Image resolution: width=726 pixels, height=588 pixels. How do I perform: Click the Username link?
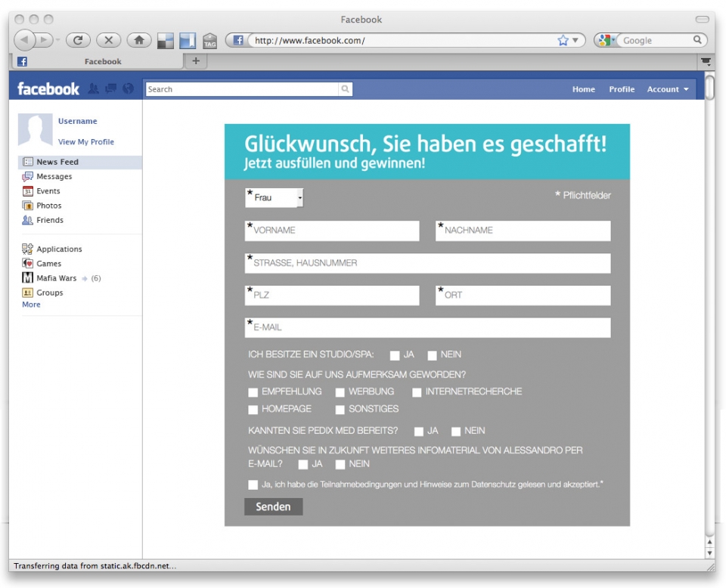[77, 121]
